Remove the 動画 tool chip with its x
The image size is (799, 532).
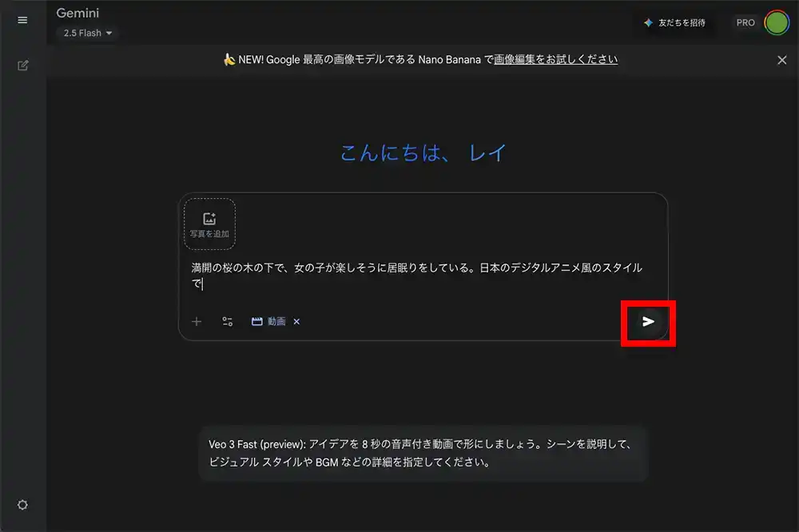(x=296, y=321)
